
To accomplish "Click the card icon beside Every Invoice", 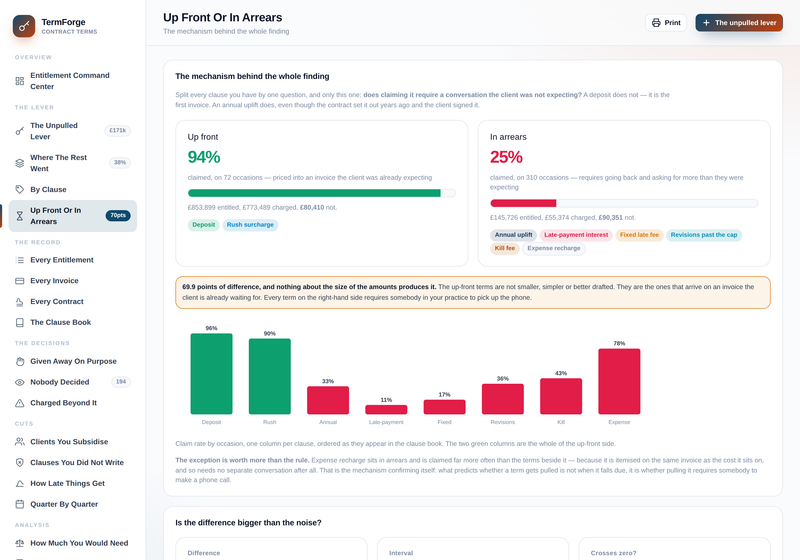I will 19,281.
